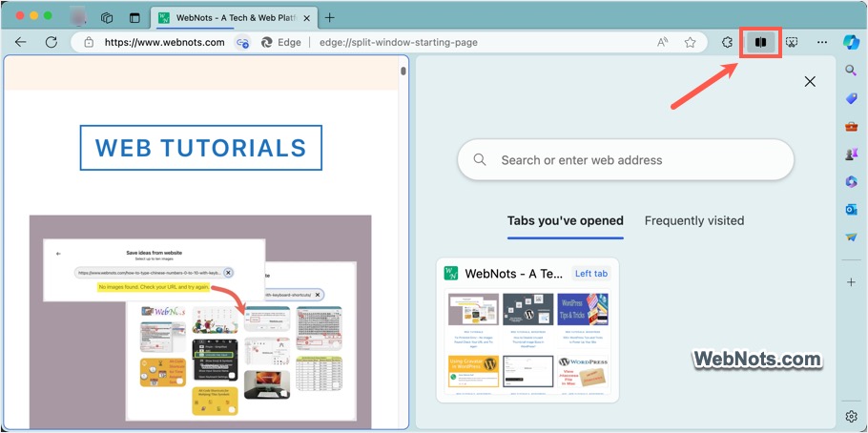The width and height of the screenshot is (868, 433).
Task: Open the screenshot capture toolbar icon
Action: pyautogui.click(x=792, y=42)
